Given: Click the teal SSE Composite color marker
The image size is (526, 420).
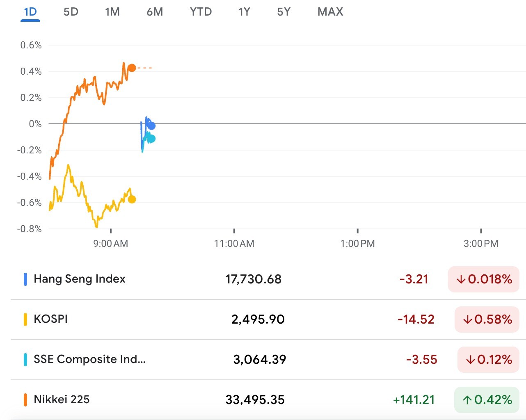Looking at the screenshot, I should tap(25, 360).
